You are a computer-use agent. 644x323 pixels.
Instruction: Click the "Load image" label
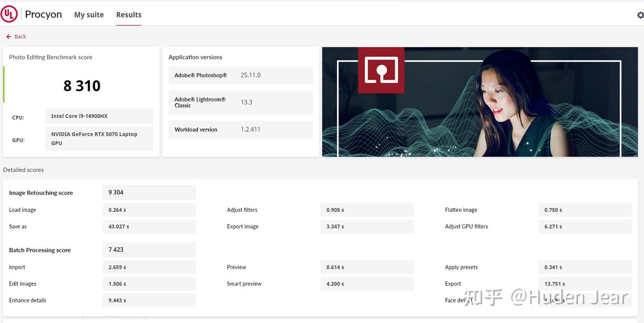[x=22, y=210]
